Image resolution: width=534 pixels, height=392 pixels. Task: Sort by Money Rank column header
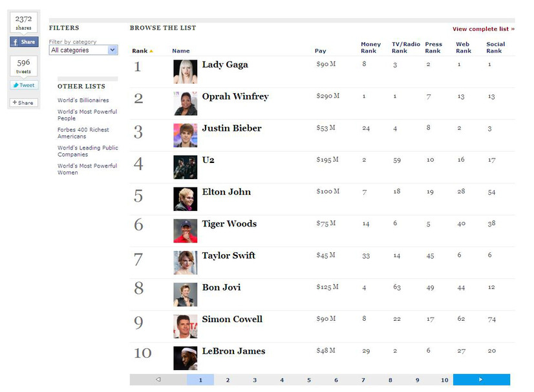[370, 47]
